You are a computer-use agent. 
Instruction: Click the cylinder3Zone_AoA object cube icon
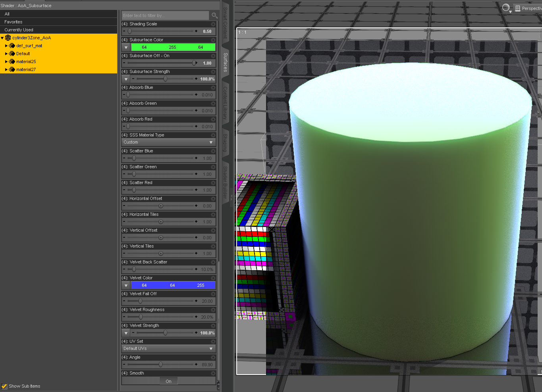8,38
